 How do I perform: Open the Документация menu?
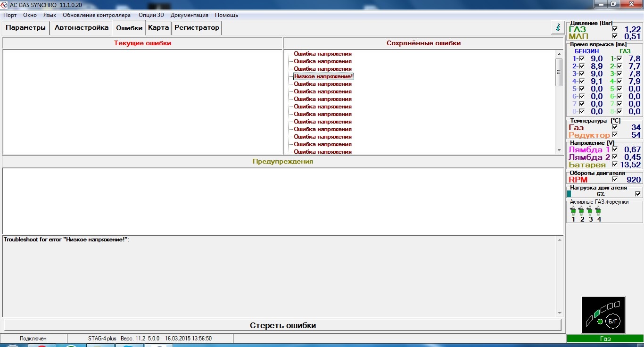(190, 15)
